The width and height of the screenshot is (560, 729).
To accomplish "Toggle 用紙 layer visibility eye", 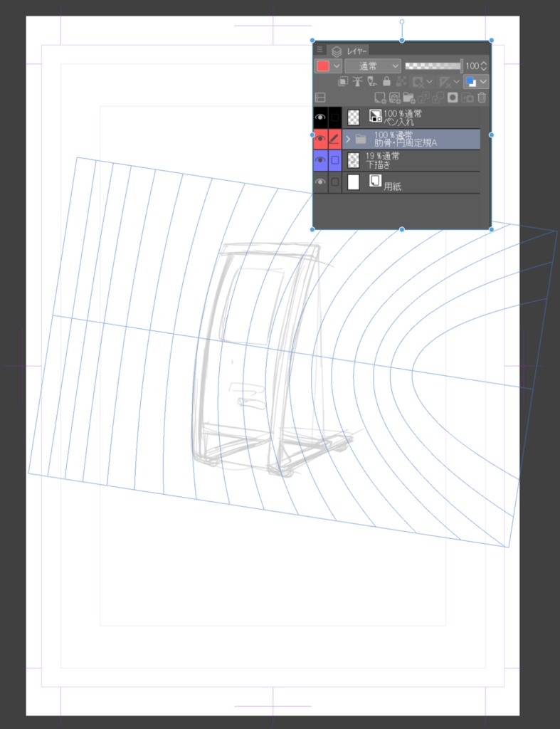I will (x=320, y=182).
